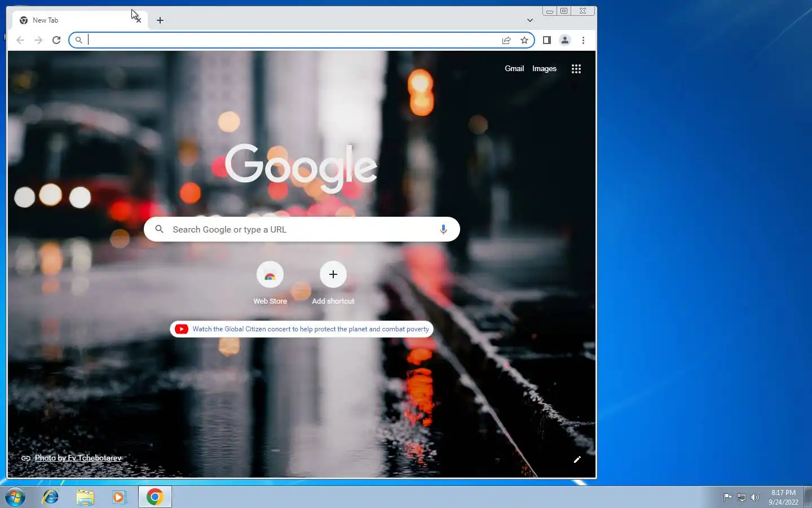The width and height of the screenshot is (812, 508).
Task: Expand the tab search dropdown arrow
Action: coord(529,20)
